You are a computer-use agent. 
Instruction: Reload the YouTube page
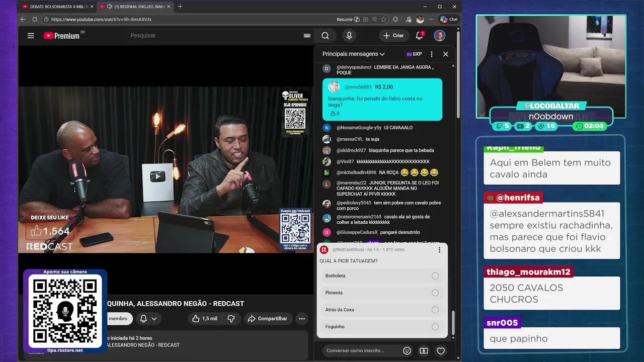pyautogui.click(x=35, y=19)
